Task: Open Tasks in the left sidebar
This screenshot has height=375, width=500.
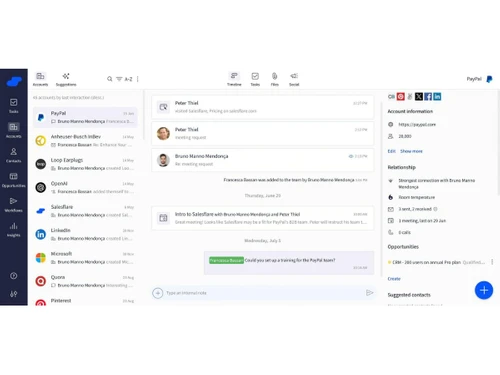Action: click(x=14, y=106)
